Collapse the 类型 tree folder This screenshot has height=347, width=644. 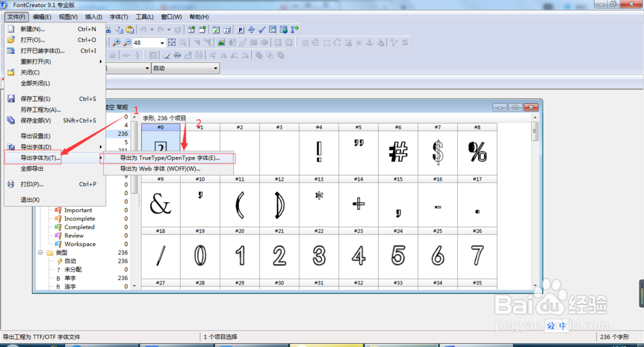click(x=40, y=252)
